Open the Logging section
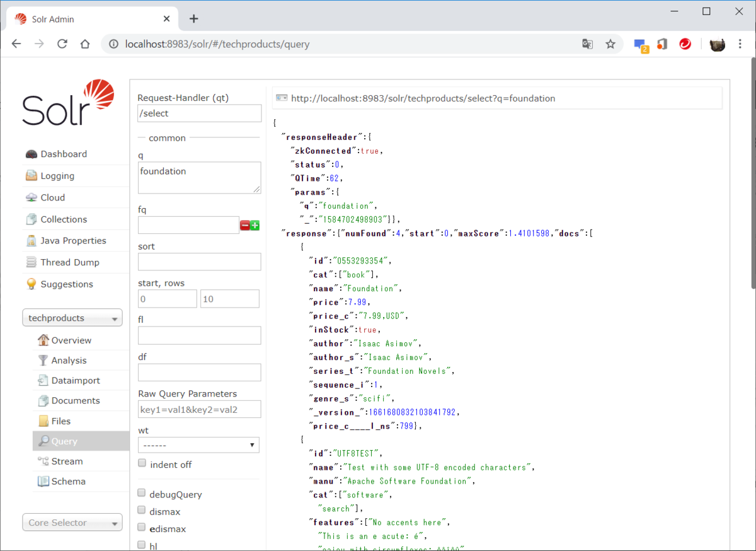The width and height of the screenshot is (756, 551). click(x=57, y=176)
